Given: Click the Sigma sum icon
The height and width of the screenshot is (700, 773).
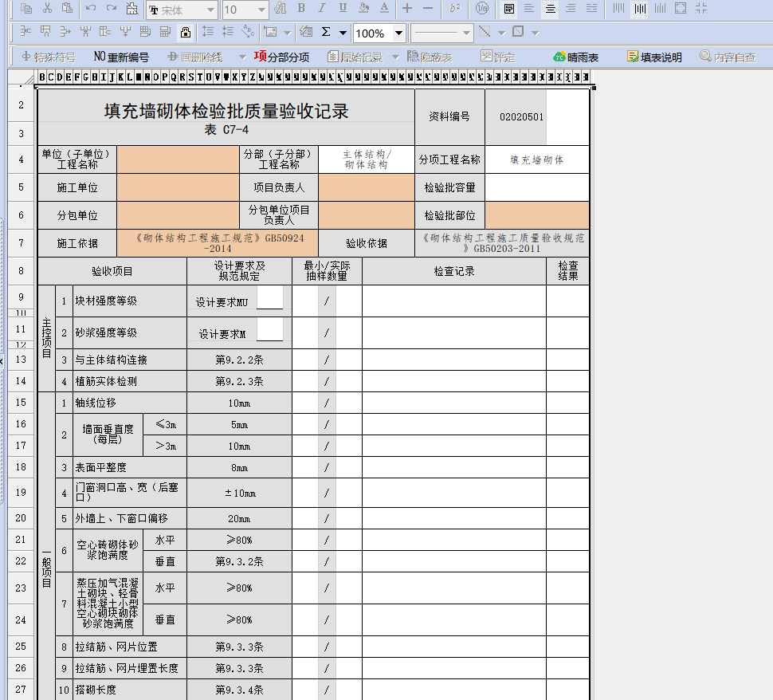Looking at the screenshot, I should pyautogui.click(x=326, y=32).
